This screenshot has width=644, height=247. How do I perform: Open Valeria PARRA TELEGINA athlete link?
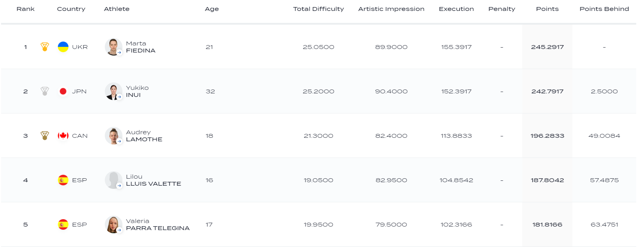click(x=158, y=224)
